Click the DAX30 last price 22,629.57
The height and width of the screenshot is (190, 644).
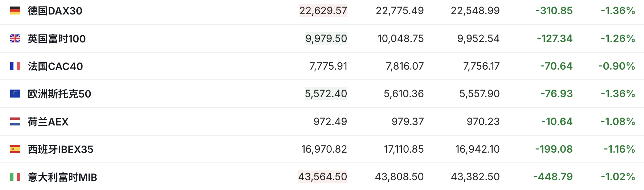[x=323, y=11]
